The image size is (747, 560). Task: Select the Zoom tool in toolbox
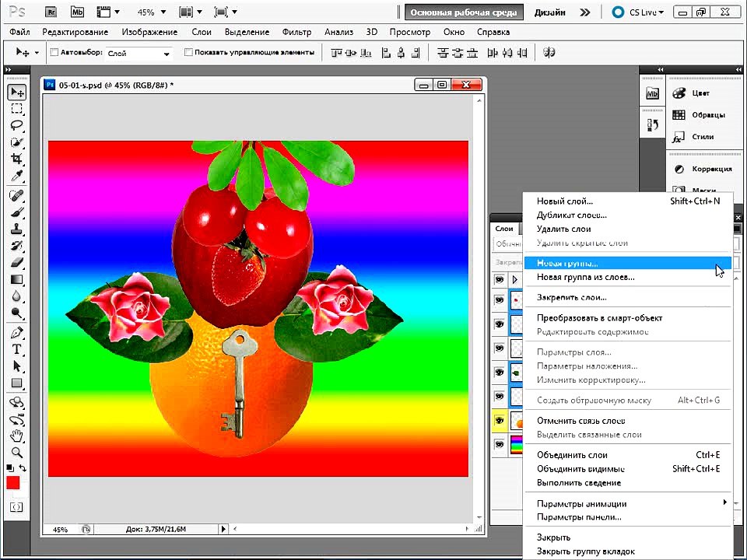click(x=16, y=453)
